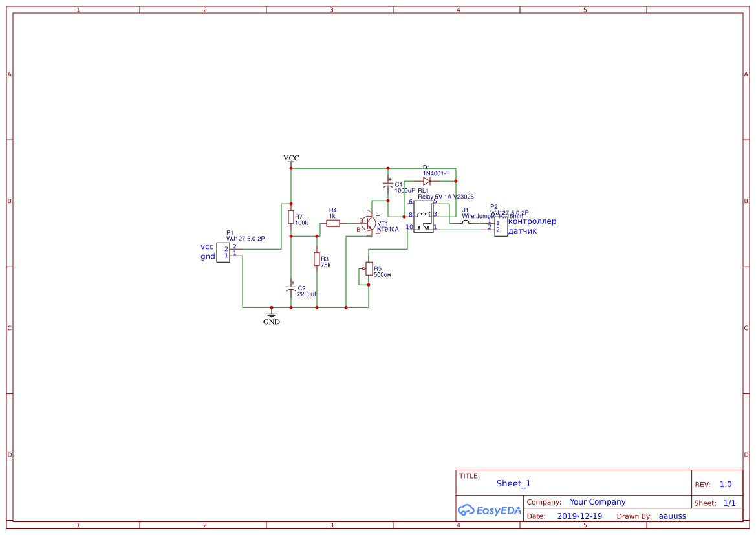Select the J1 wire jumper symbol
This screenshot has width=756, height=535.
pyautogui.click(x=465, y=223)
